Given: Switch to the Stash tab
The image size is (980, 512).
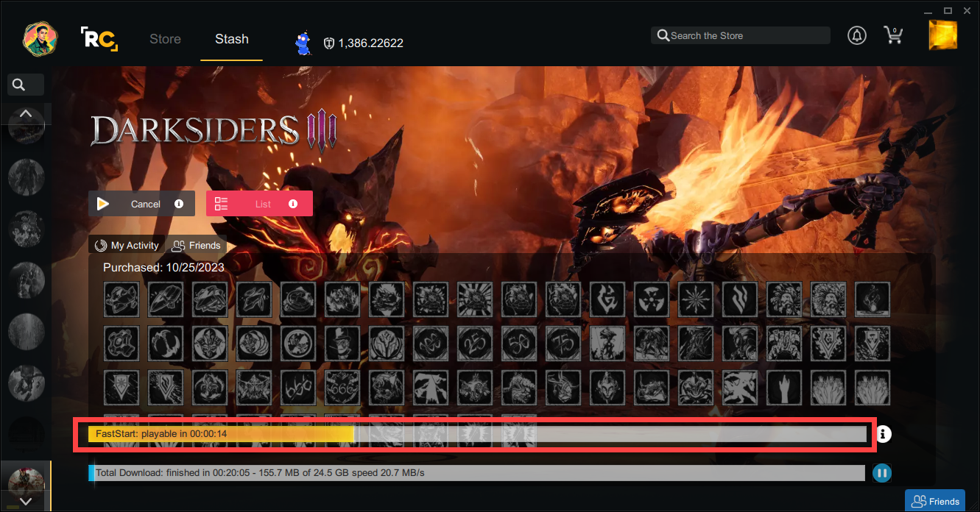Looking at the screenshot, I should click(x=232, y=39).
